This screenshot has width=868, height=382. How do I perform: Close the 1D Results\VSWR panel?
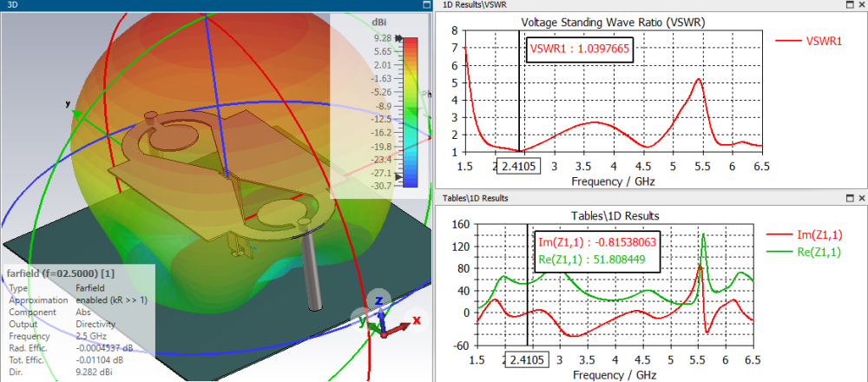861,4
